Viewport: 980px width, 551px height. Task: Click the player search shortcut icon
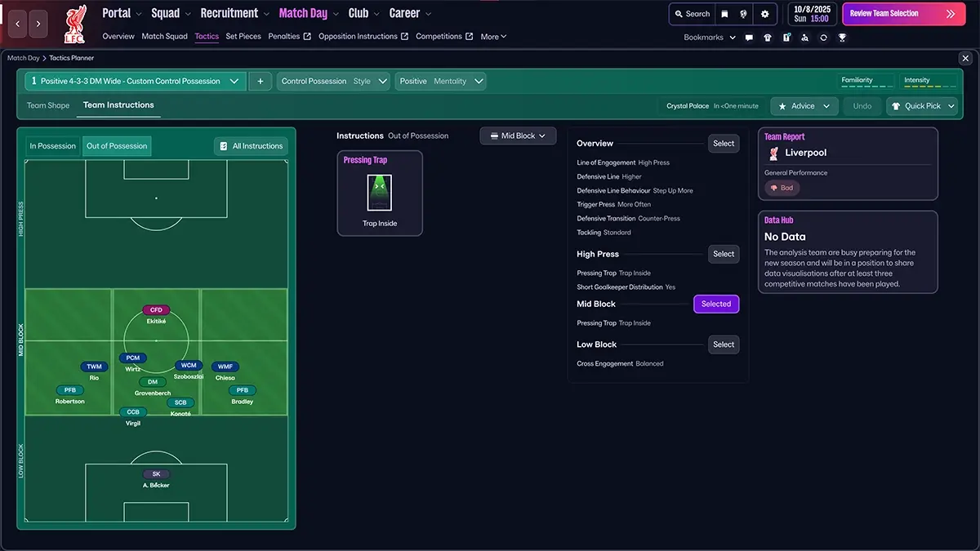tap(804, 38)
